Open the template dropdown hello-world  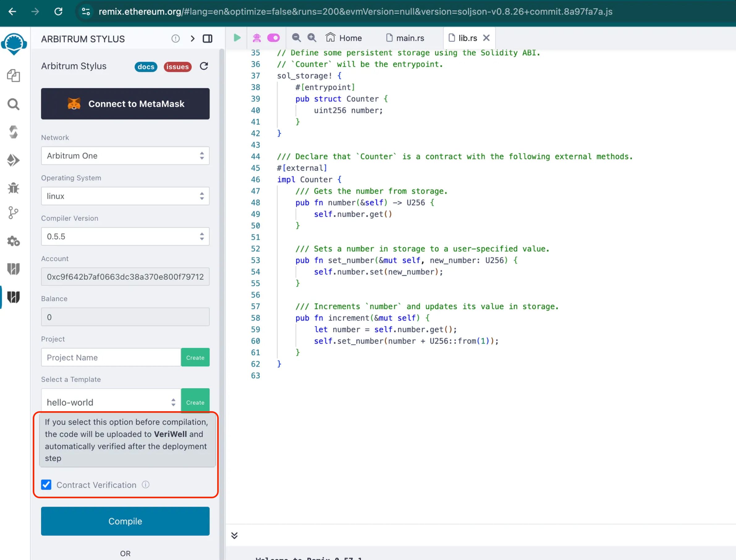111,402
